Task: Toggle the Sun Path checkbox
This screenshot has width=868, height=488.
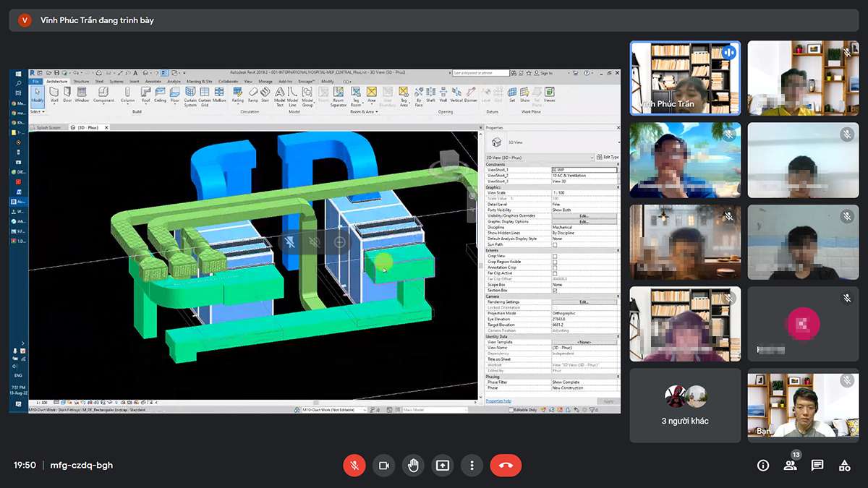Action: (555, 244)
